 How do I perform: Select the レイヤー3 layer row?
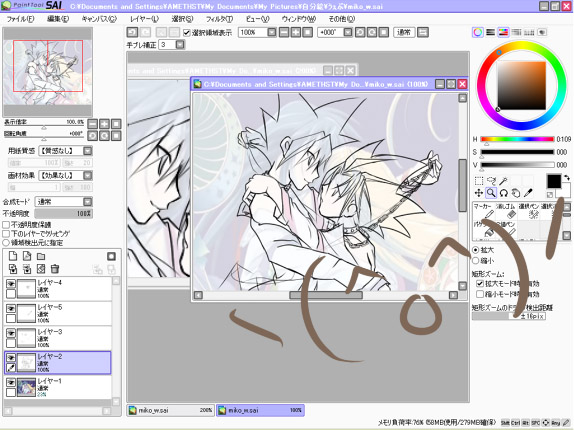58,337
